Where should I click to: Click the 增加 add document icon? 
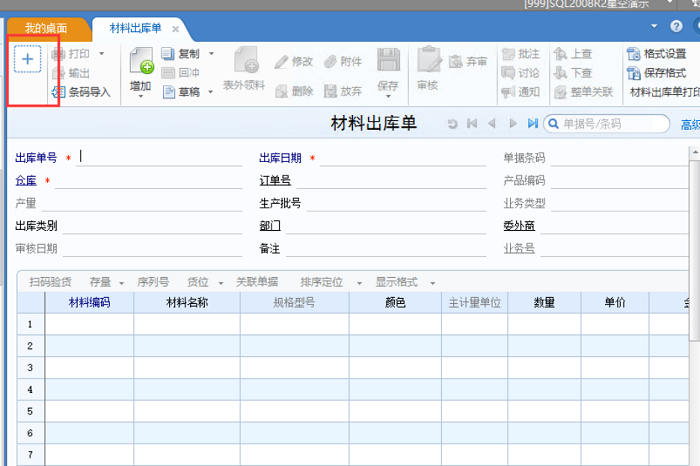(141, 61)
